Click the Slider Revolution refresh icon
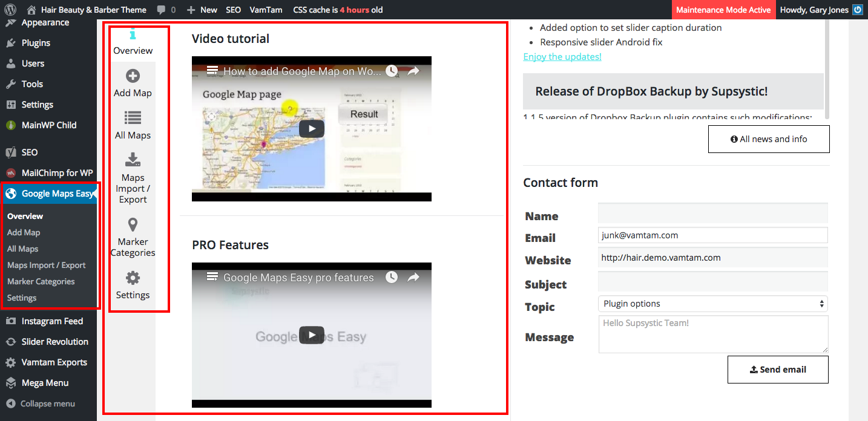The width and height of the screenshot is (868, 421). click(x=10, y=342)
